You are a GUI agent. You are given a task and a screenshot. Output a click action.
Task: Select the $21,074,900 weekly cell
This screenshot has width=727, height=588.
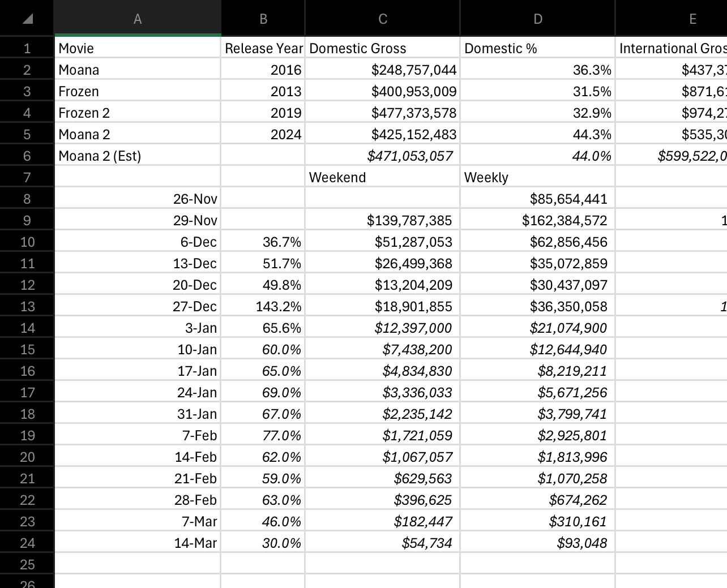(x=538, y=328)
